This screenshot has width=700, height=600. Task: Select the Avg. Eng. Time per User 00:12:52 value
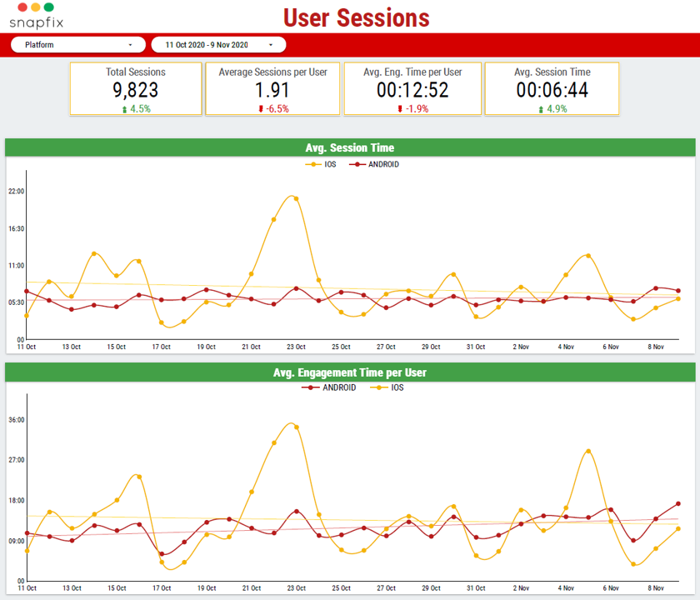[412, 90]
